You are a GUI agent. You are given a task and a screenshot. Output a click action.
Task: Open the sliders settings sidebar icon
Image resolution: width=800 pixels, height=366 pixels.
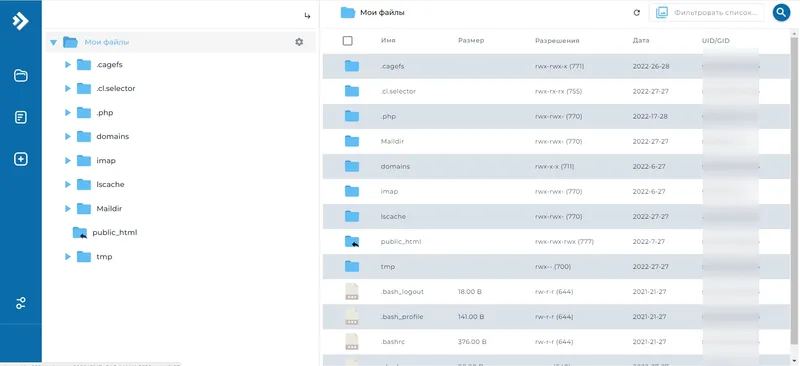tap(20, 303)
